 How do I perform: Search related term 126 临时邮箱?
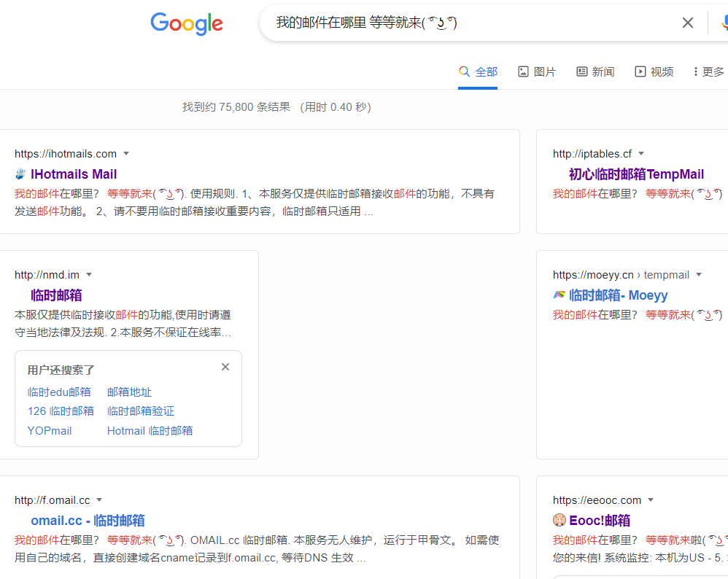pyautogui.click(x=61, y=411)
